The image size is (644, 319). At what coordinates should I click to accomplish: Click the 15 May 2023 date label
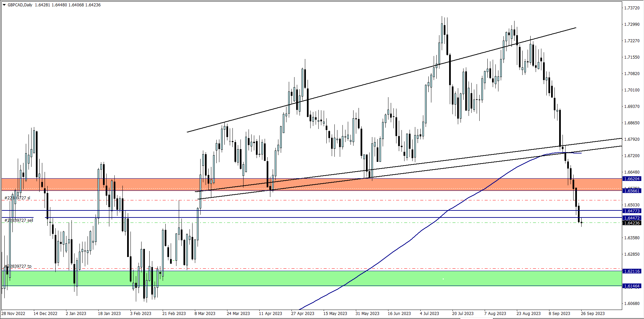click(335, 314)
